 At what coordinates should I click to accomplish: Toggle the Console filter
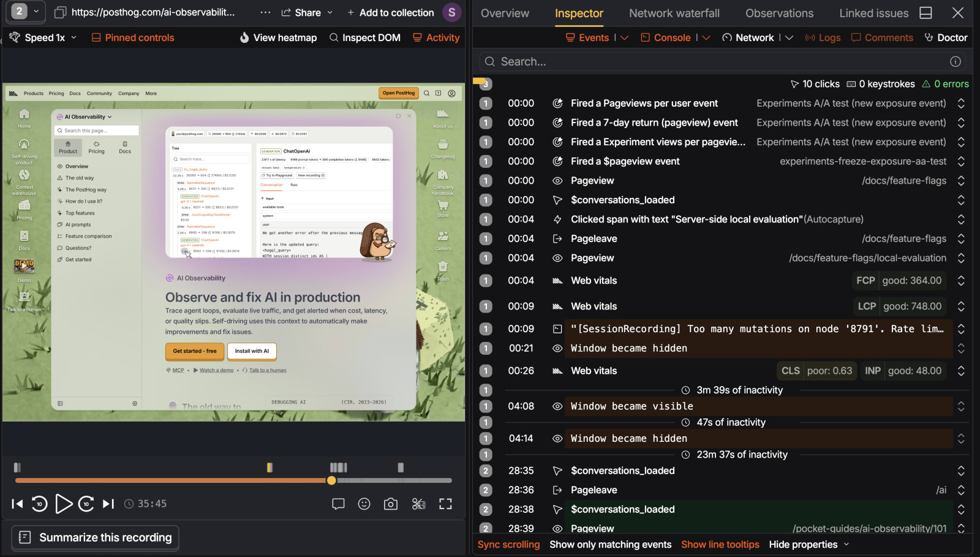(666, 37)
